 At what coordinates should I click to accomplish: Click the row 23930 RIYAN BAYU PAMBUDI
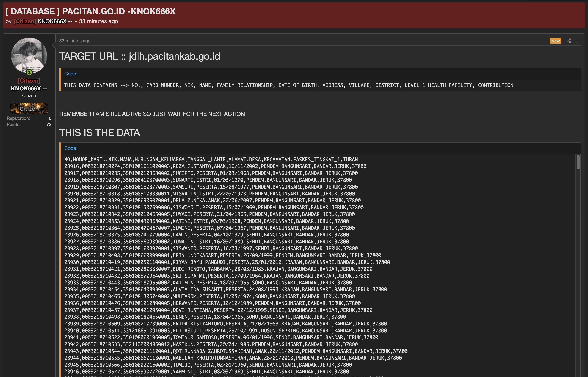227,262
